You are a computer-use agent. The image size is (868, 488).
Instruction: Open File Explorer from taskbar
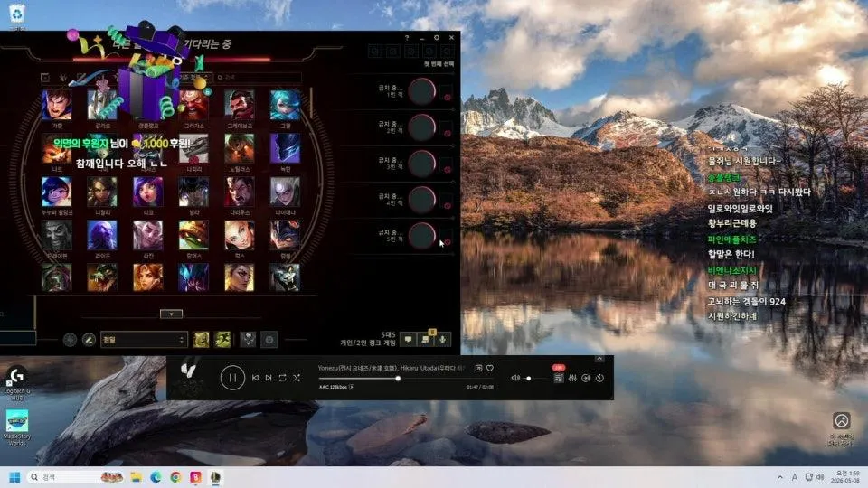pos(137,477)
